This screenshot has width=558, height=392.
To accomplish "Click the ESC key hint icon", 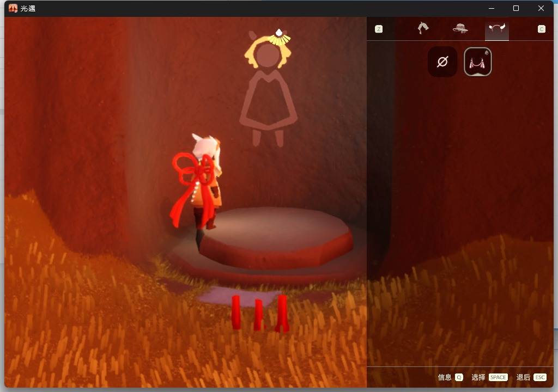I will 540,377.
